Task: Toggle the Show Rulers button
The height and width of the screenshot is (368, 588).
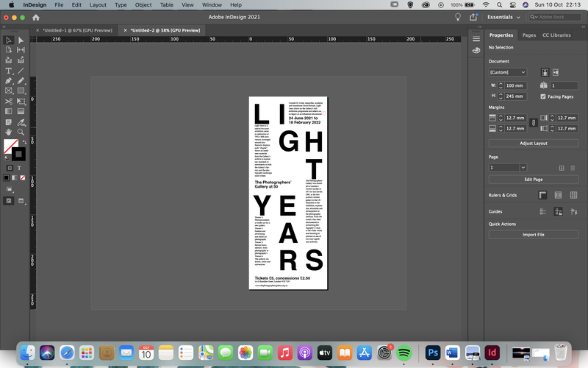Action: [x=542, y=195]
